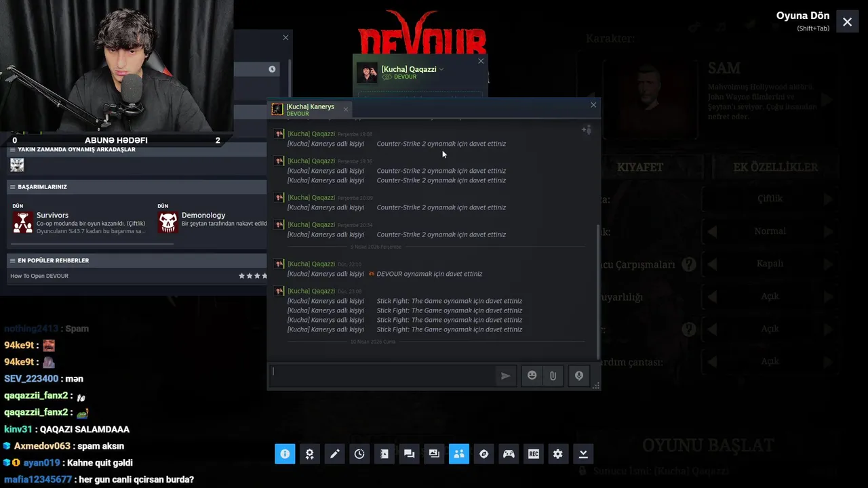The width and height of the screenshot is (868, 488).
Task: Click the right arrow next to Kapalı
Action: pyautogui.click(x=827, y=264)
